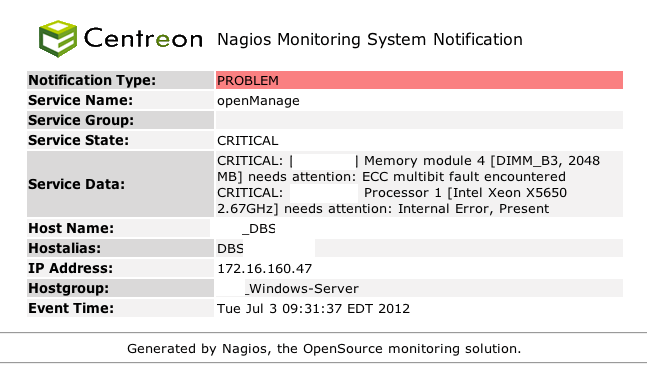Click the Processor 1 Intel Xeon error text
The image size is (647, 375).
pos(392,200)
